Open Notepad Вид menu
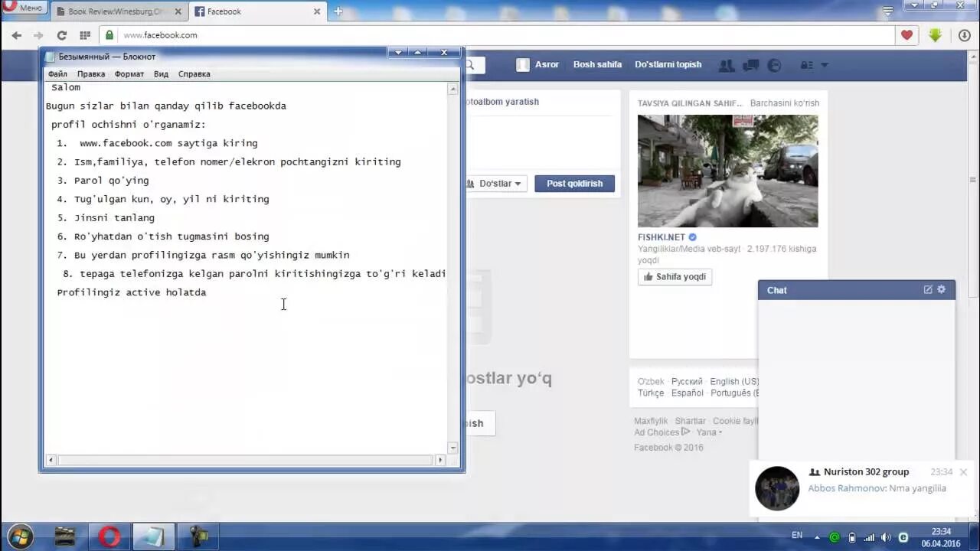Image resolution: width=980 pixels, height=551 pixels. [161, 74]
